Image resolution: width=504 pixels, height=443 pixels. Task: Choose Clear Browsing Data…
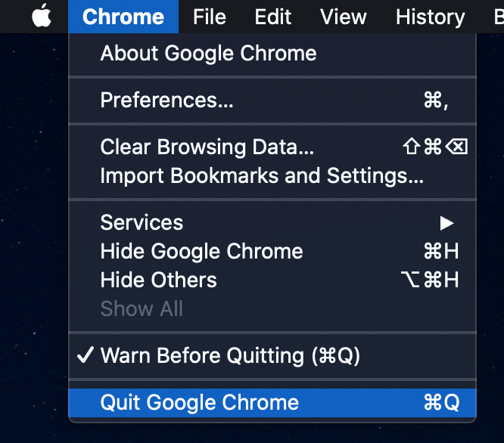point(272,147)
